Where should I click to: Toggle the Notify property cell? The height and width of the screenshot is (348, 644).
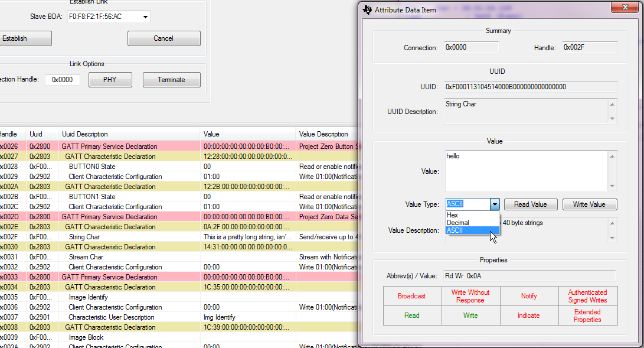tap(529, 296)
